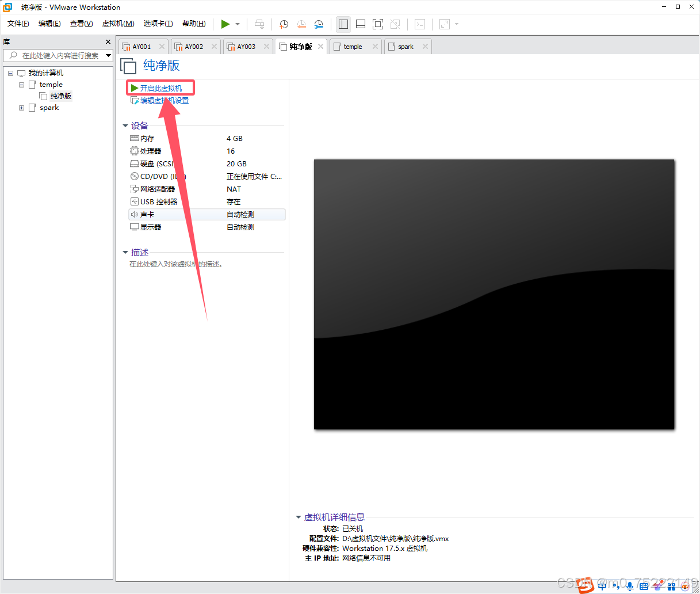Open the 文件(F) menu

[x=18, y=24]
